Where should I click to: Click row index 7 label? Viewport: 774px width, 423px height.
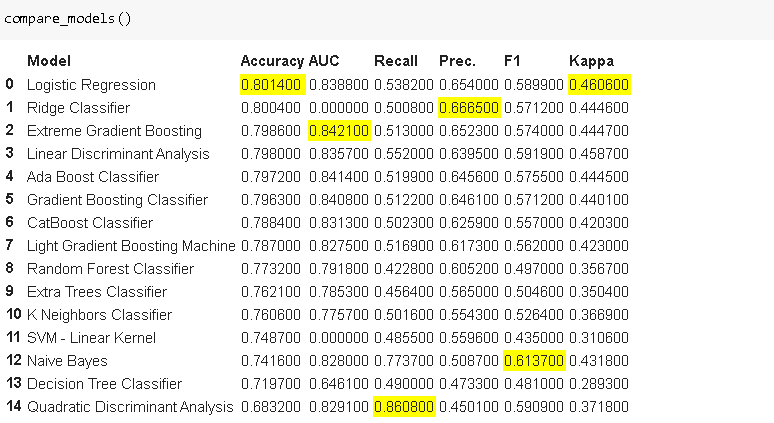[10, 245]
